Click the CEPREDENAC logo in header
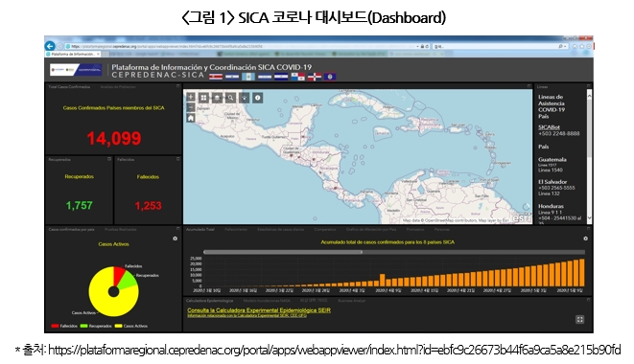Image resolution: width=634 pixels, height=364 pixels. pyautogui.click(x=76, y=70)
